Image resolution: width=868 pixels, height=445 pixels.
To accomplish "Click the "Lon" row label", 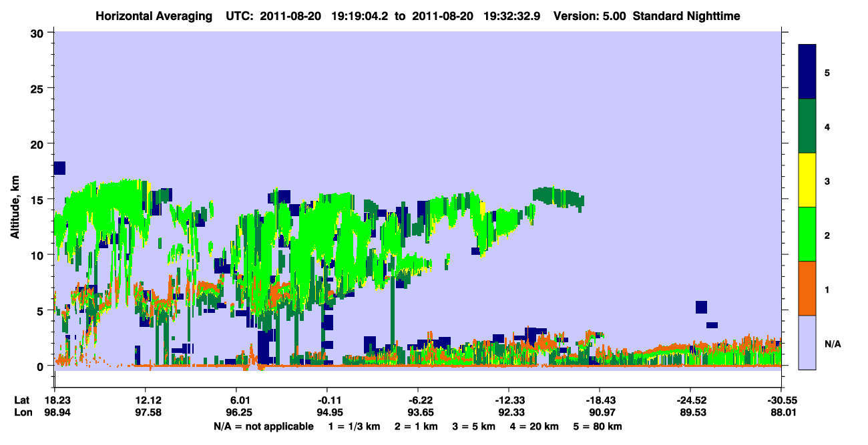I will tap(22, 412).
